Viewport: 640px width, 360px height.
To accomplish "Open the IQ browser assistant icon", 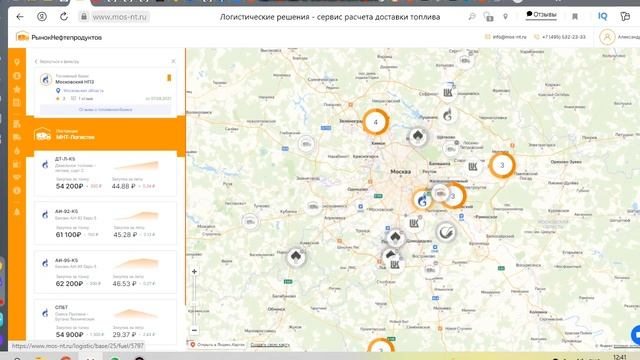I will (x=602, y=16).
